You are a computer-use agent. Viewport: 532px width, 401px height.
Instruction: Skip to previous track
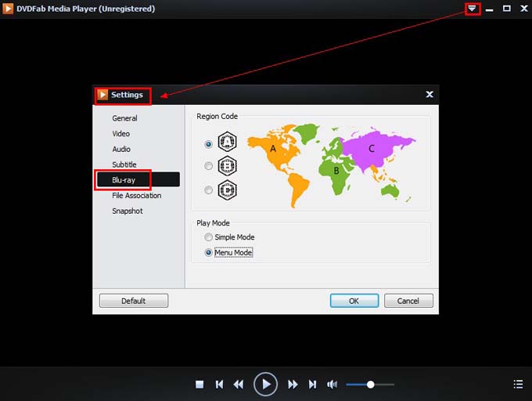click(x=220, y=385)
